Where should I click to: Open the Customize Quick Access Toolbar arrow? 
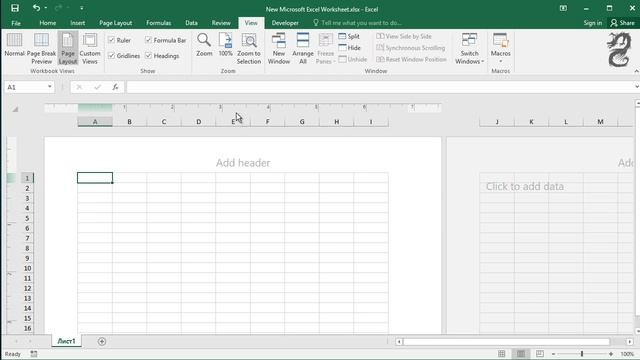(82, 8)
